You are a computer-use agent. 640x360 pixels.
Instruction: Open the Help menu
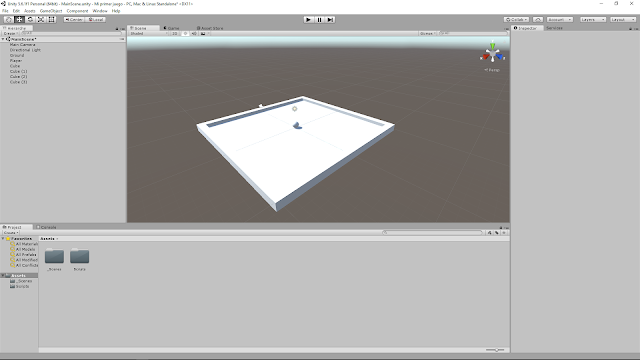(x=116, y=11)
